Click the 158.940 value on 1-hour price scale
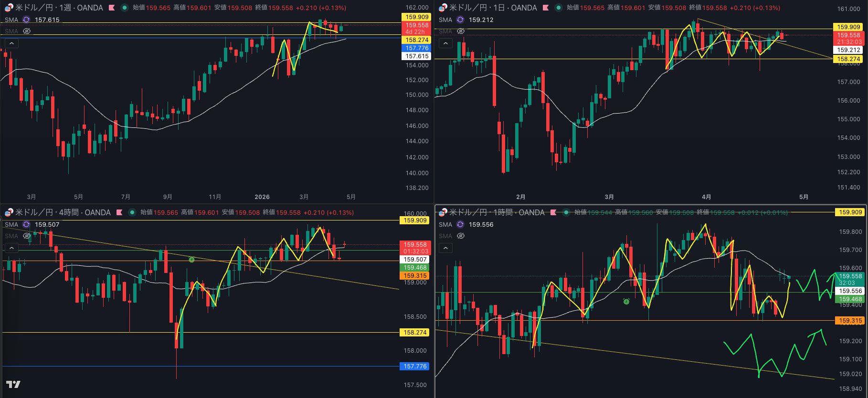The image size is (868, 398). (851, 389)
